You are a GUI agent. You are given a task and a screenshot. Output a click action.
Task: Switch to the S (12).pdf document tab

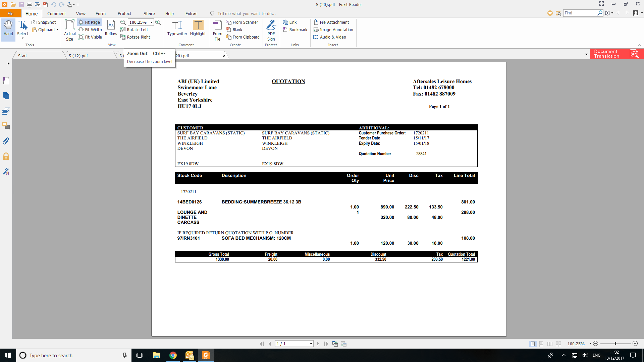click(x=78, y=56)
